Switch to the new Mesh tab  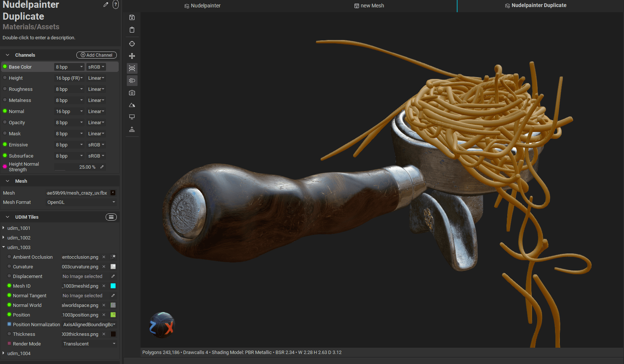(x=369, y=6)
